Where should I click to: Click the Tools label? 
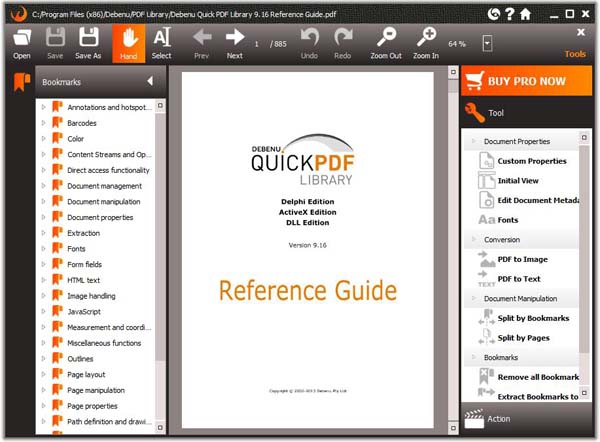575,54
